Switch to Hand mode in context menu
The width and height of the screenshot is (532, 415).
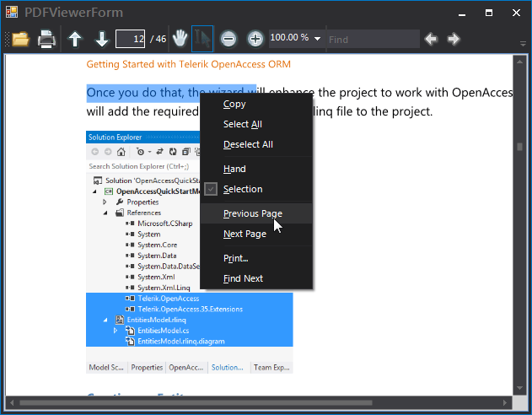(256, 169)
